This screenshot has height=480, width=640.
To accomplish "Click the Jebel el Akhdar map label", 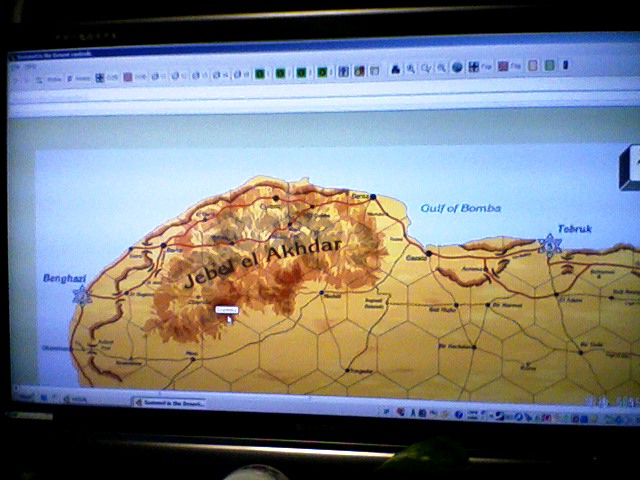I will [263, 261].
